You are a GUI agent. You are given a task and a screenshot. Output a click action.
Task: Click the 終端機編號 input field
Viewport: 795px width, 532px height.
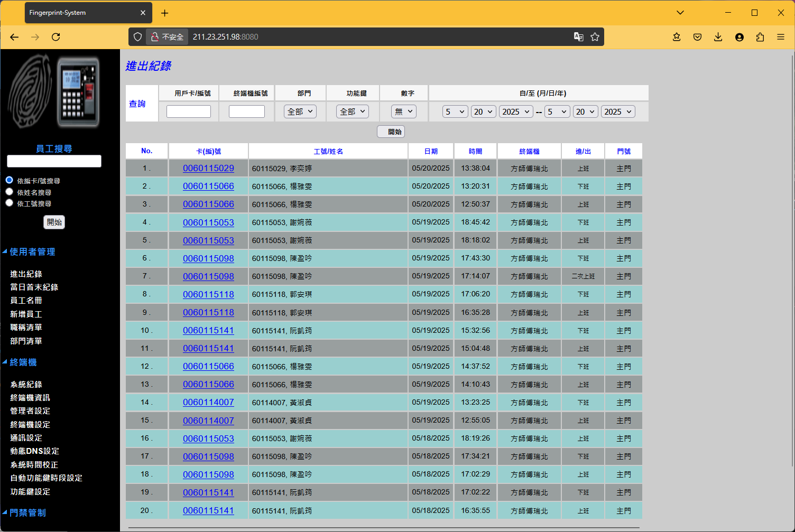point(247,111)
